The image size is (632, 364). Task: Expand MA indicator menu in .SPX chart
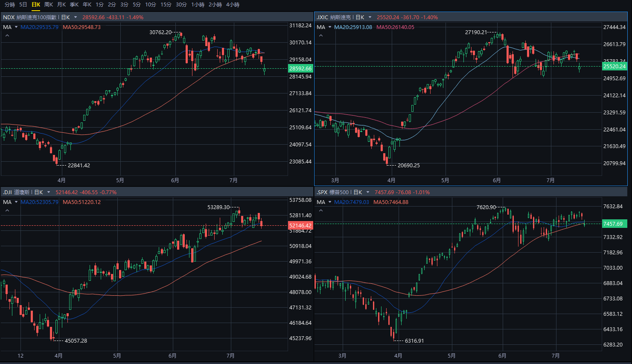tap(330, 202)
